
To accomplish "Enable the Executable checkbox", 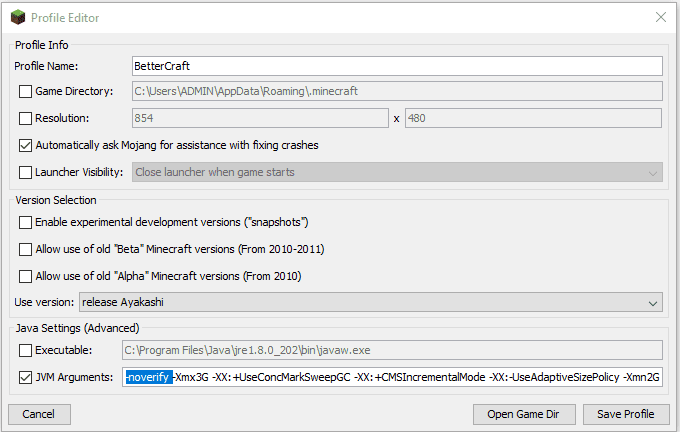I will coord(25,350).
